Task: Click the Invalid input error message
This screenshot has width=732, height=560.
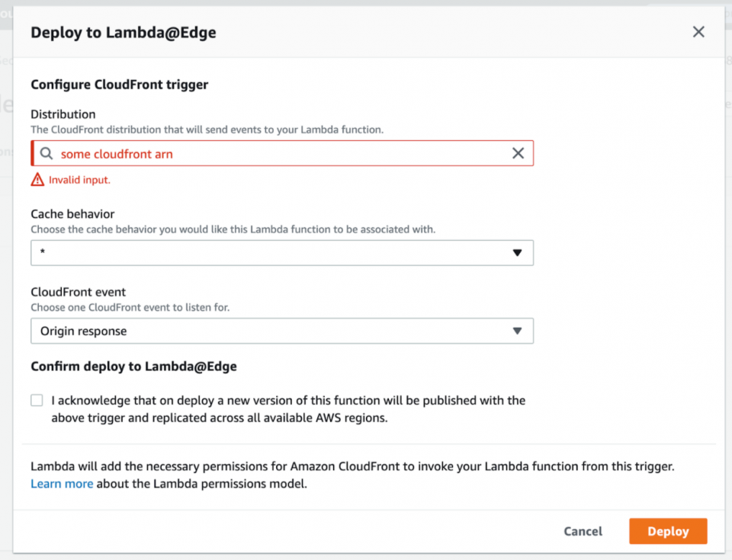Action: pyautogui.click(x=79, y=180)
